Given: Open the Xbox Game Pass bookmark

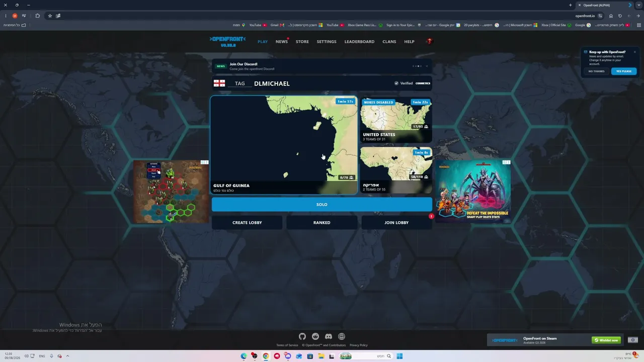Looking at the screenshot, I should tap(365, 25).
